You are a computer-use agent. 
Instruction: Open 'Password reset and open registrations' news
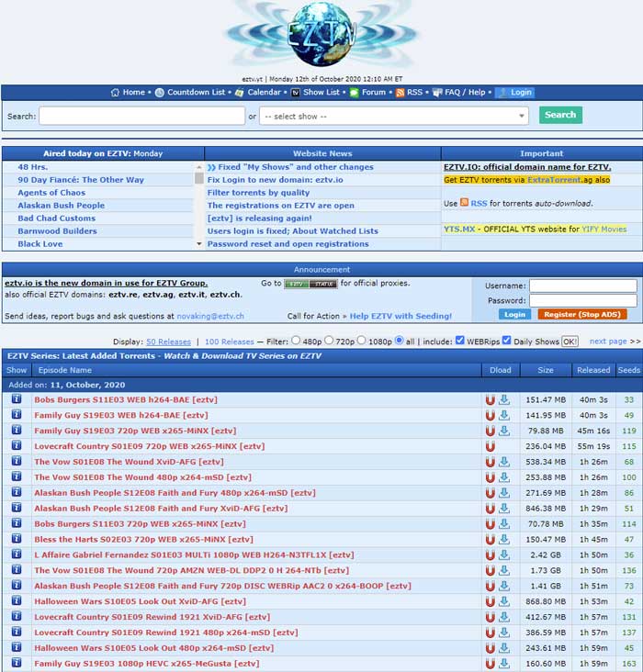288,244
